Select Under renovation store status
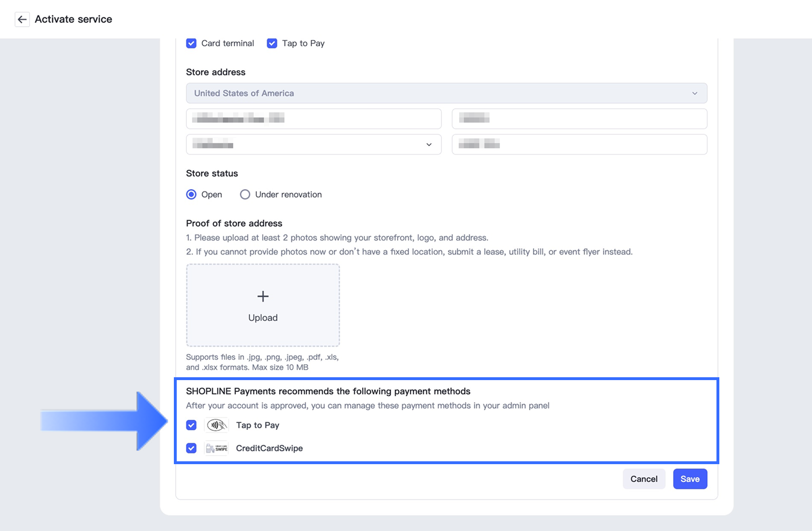The height and width of the screenshot is (531, 812). pos(245,194)
